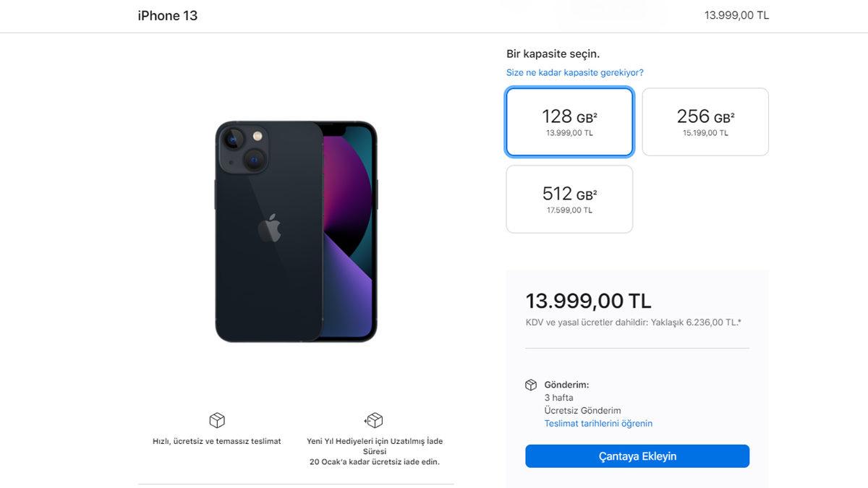
Task: Click the extended return period box icon
Action: (x=373, y=420)
